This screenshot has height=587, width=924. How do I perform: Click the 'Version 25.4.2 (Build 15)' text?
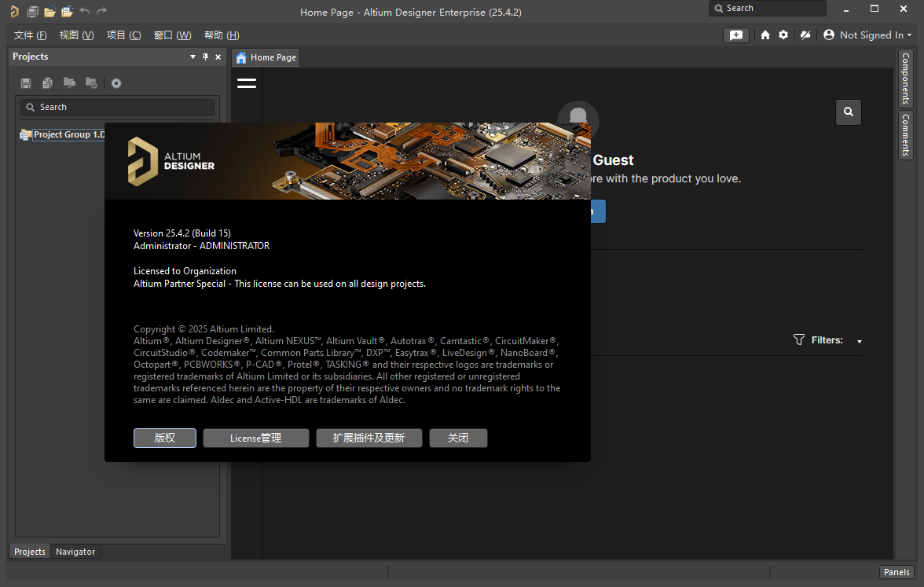coord(182,233)
